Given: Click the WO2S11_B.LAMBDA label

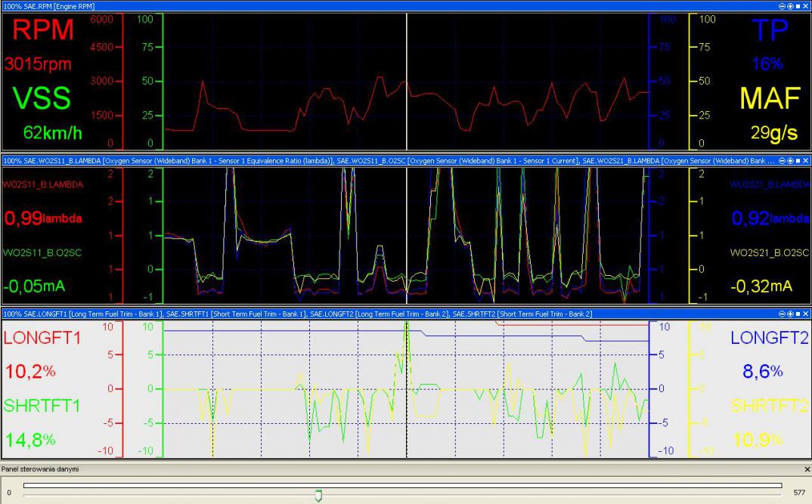Looking at the screenshot, I should (x=43, y=184).
